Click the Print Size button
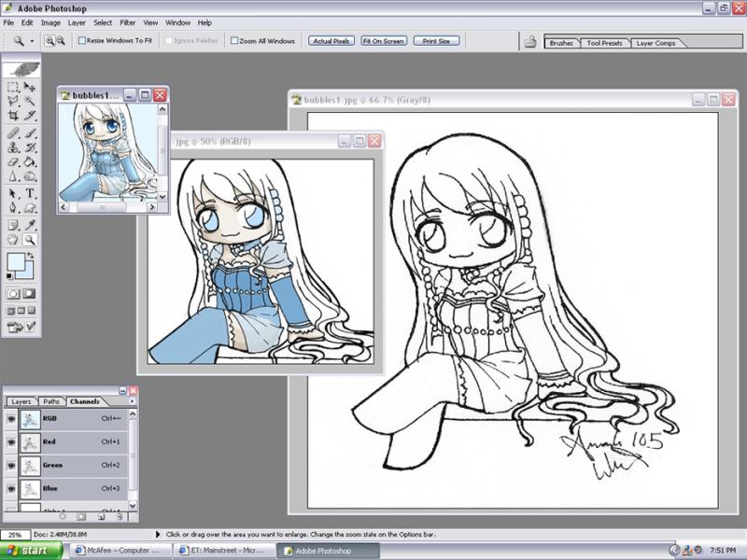This screenshot has width=747, height=560. (x=436, y=41)
